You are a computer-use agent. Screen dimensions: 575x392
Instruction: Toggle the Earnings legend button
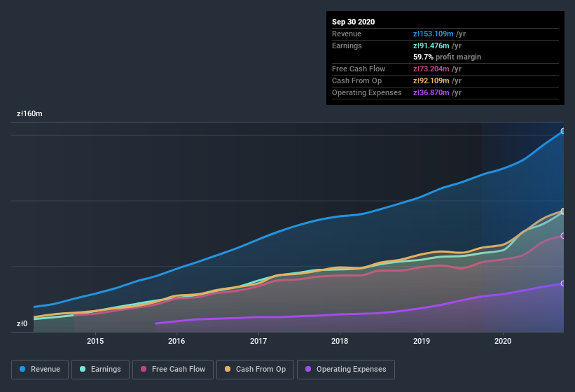[x=100, y=370]
